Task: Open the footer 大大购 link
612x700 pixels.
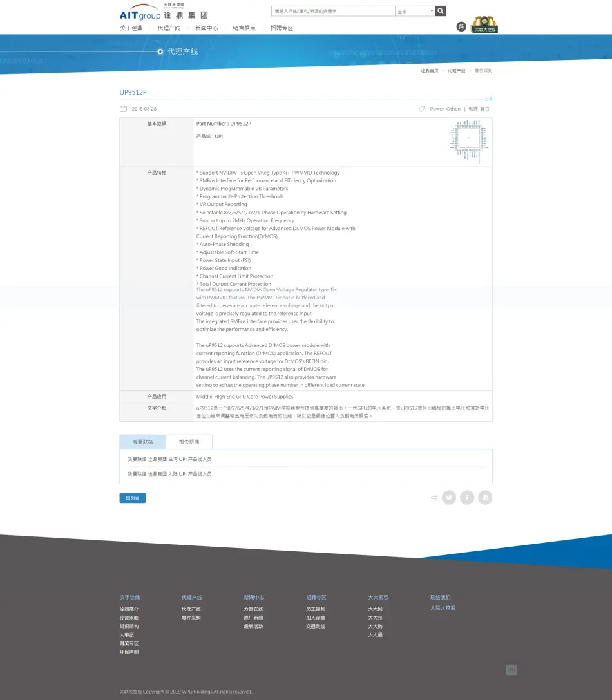Action: [375, 627]
